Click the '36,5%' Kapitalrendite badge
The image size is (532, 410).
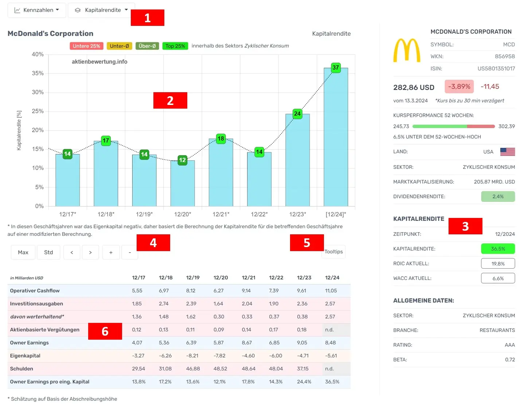(498, 249)
